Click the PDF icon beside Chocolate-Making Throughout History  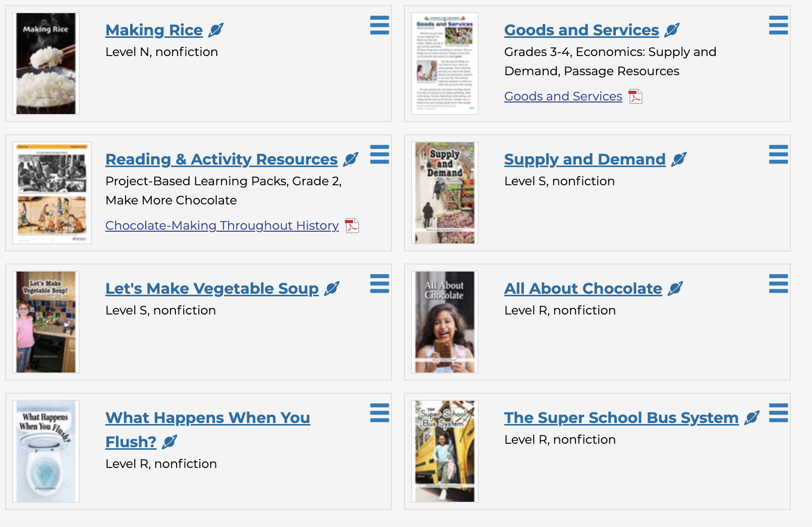(x=352, y=226)
